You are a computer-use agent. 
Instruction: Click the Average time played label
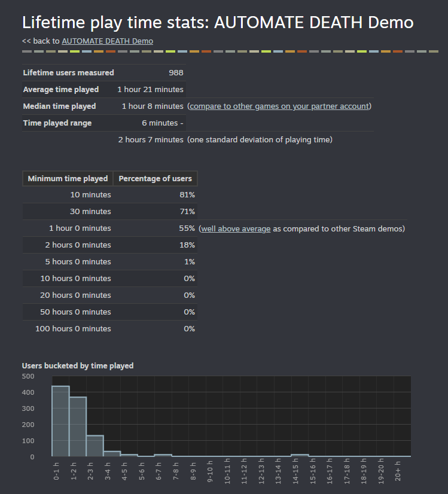pyautogui.click(x=61, y=90)
